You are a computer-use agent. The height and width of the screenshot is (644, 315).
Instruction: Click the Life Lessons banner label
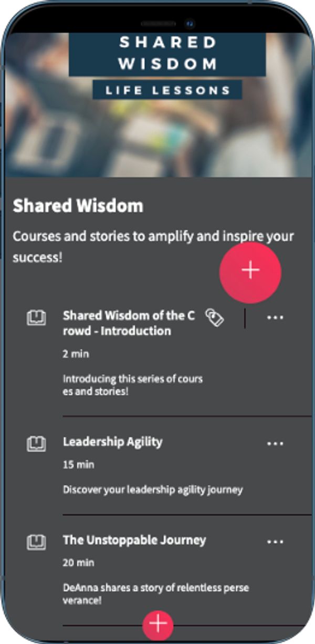167,90
